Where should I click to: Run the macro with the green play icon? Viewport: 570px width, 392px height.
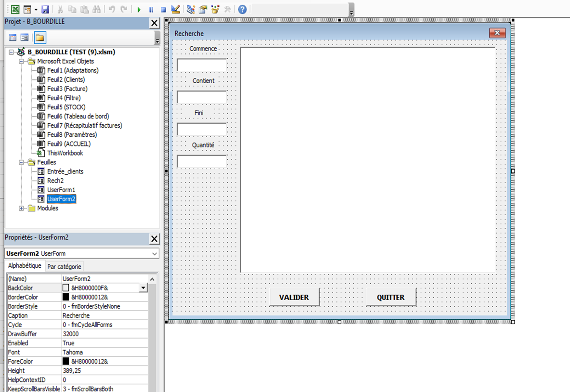coord(139,9)
